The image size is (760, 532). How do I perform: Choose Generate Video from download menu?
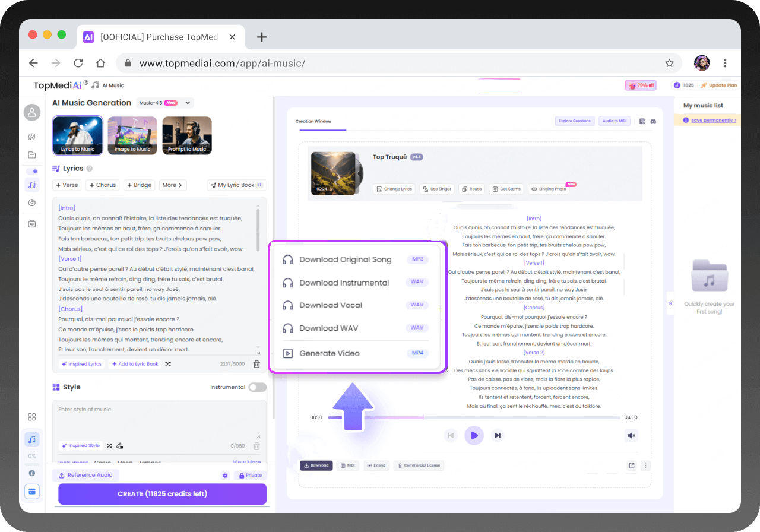click(x=330, y=353)
